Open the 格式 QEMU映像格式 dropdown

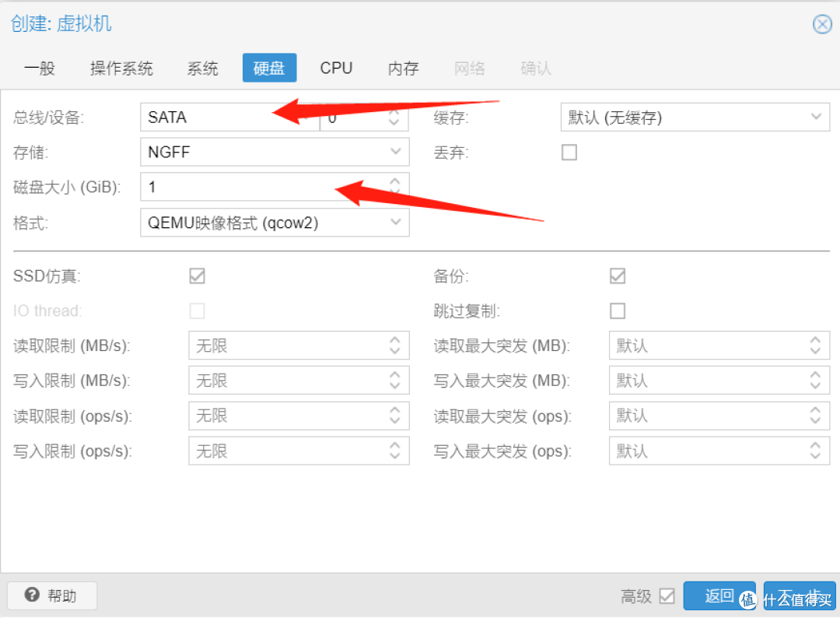click(395, 223)
